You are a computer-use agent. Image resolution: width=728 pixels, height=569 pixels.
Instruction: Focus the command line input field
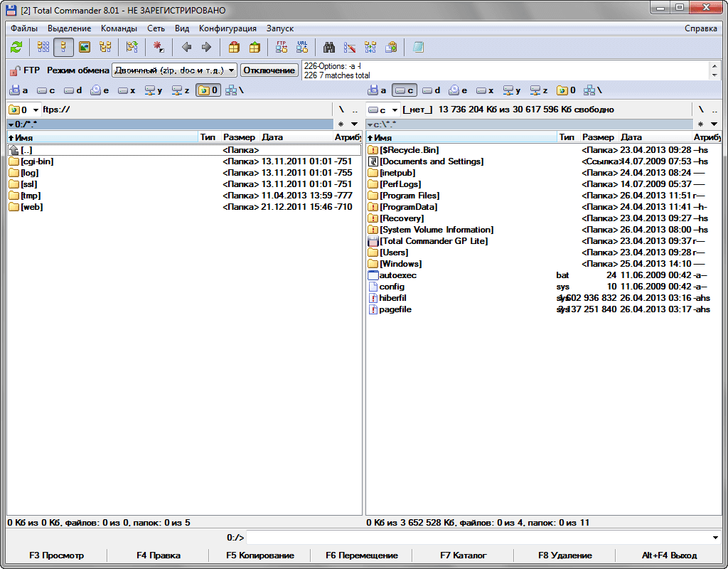[478, 538]
